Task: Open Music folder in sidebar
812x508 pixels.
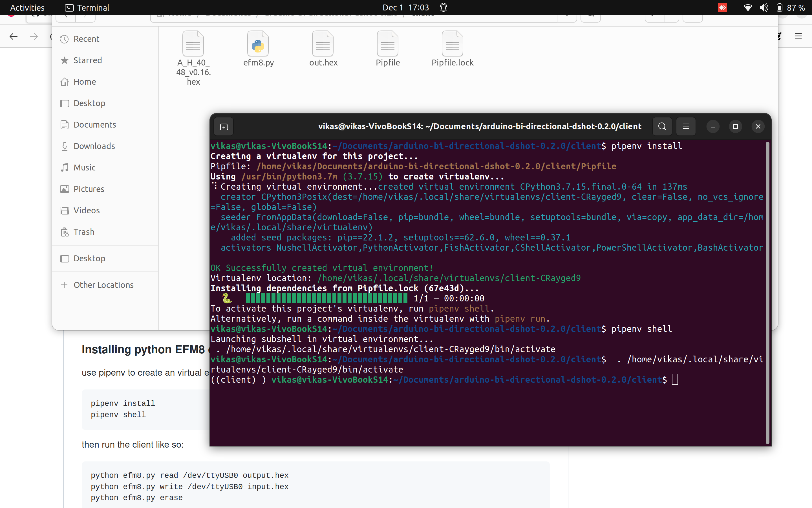Action: (x=105, y=168)
